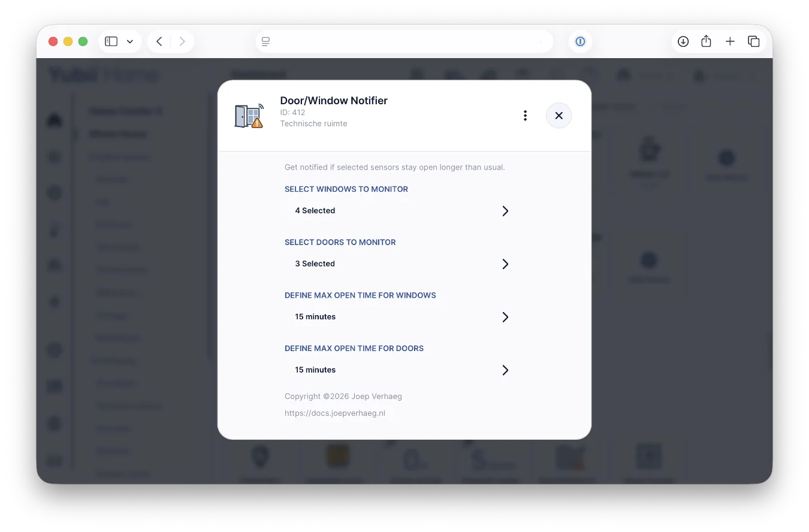Click the Share icon in Safari toolbar
Screen dimensions: 809x532
[x=706, y=41]
